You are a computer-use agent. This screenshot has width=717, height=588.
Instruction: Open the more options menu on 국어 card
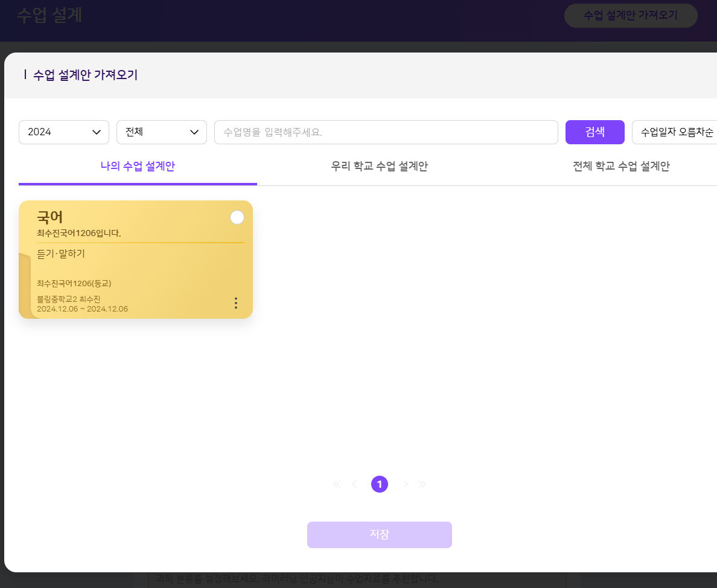pyautogui.click(x=236, y=303)
